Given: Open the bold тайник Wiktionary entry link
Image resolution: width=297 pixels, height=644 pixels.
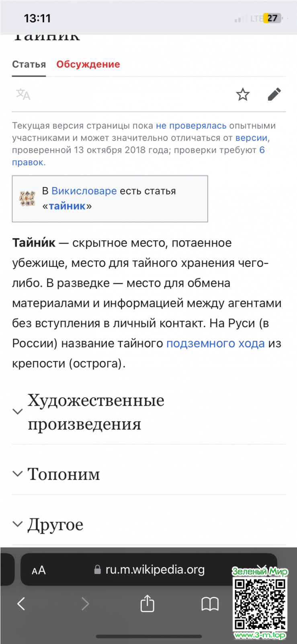Looking at the screenshot, I should tap(67, 206).
